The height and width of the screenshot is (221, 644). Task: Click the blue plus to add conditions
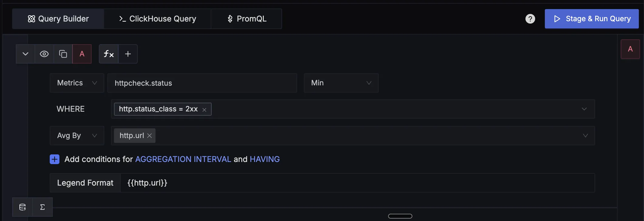pyautogui.click(x=55, y=159)
